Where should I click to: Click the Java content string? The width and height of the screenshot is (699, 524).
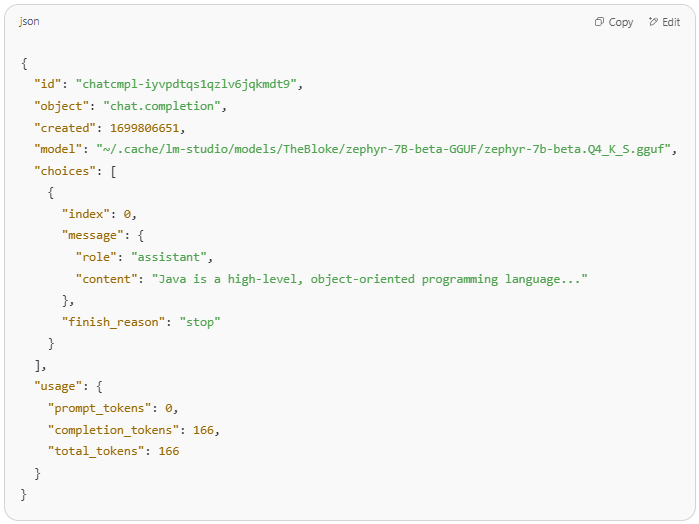(x=370, y=279)
